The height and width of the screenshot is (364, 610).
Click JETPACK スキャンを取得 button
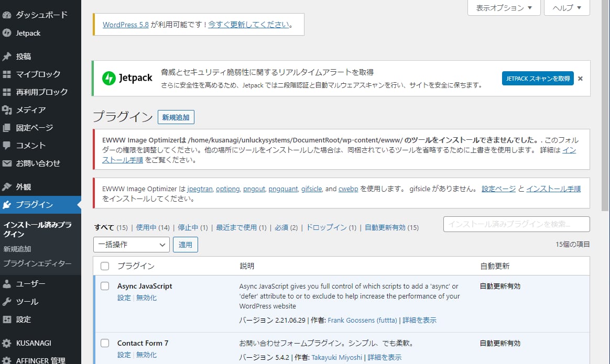pos(538,79)
